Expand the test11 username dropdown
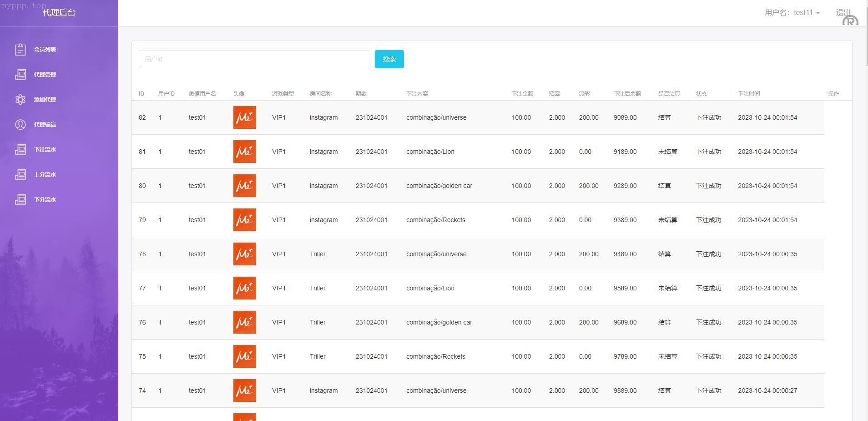 coord(792,13)
